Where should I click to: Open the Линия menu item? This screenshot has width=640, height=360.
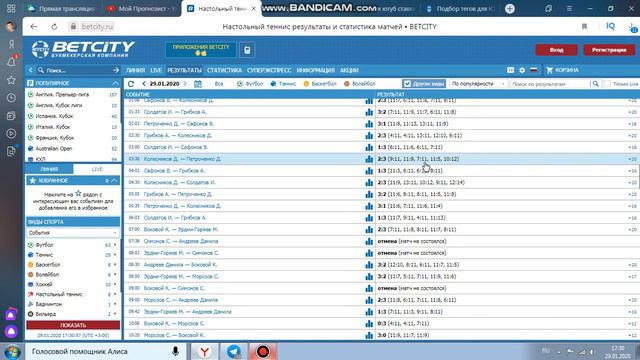click(135, 70)
